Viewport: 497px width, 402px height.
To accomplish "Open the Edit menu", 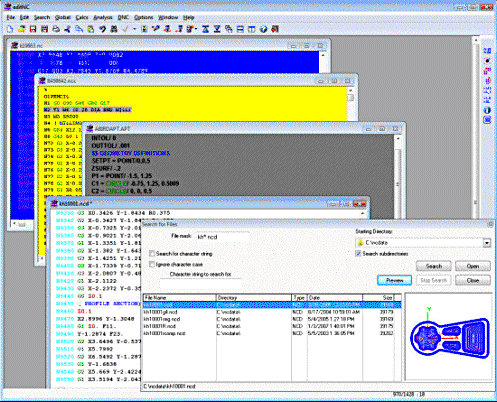I will pos(24,17).
